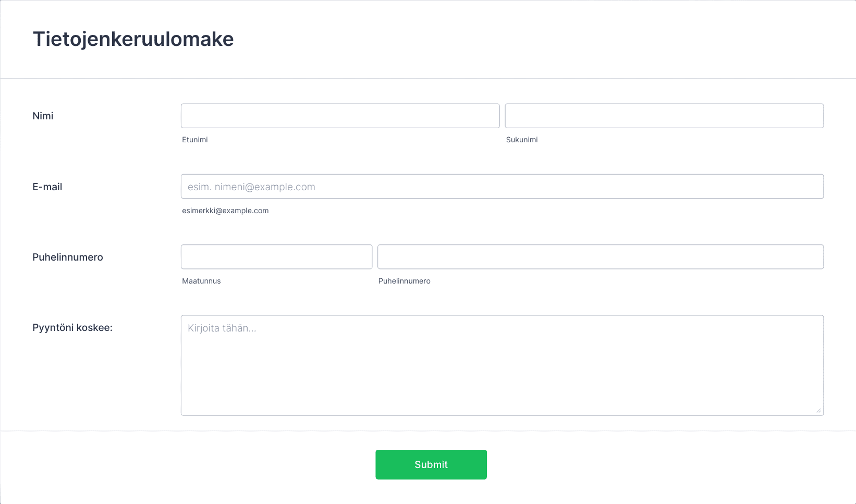Click the esimerkki@example.com hint text
Screen dimensions: 856x504
(225, 211)
